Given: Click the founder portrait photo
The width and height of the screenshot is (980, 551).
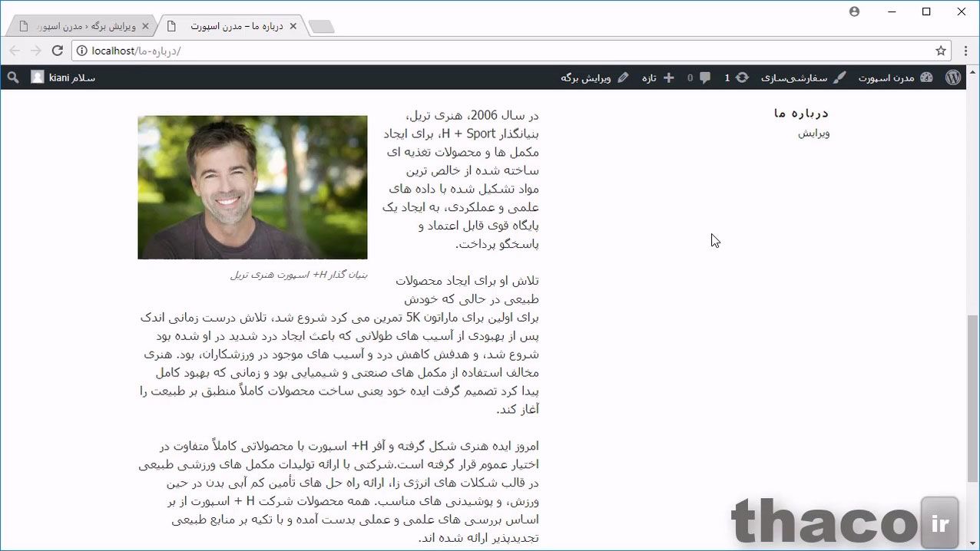Looking at the screenshot, I should 253,187.
